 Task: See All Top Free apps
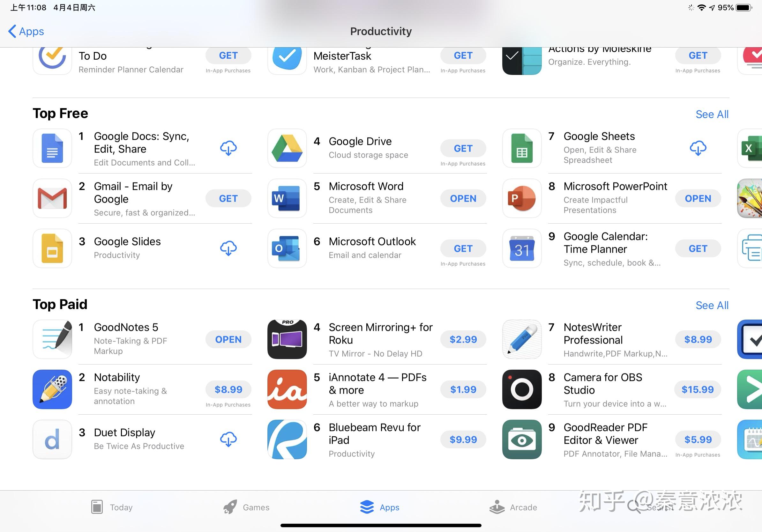pos(712,115)
